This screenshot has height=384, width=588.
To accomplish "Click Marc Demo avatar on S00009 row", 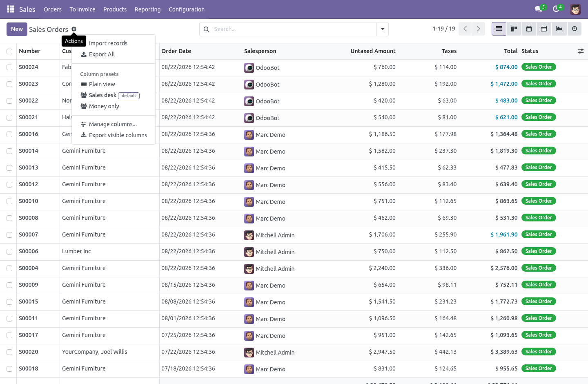I will 249,286.
